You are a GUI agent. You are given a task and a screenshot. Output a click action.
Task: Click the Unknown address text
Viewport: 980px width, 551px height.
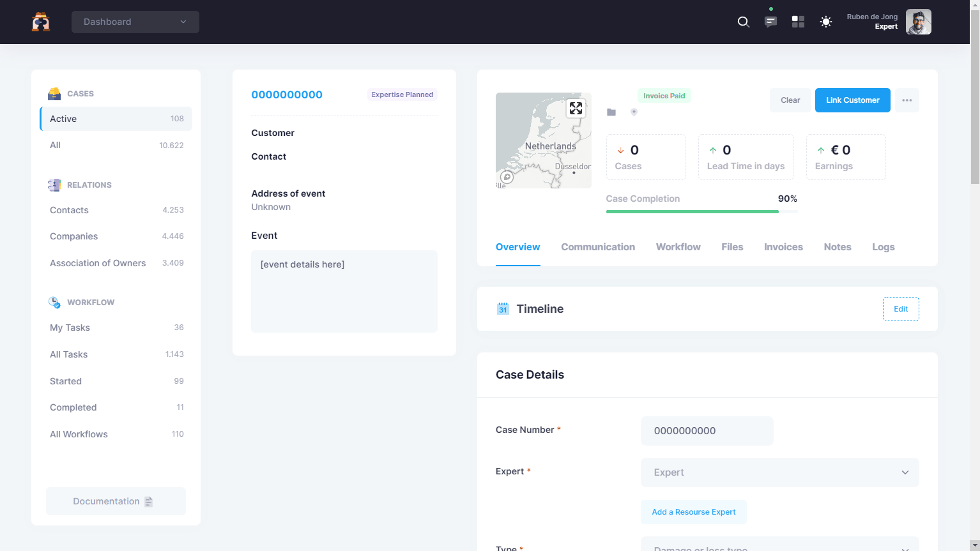tap(271, 207)
